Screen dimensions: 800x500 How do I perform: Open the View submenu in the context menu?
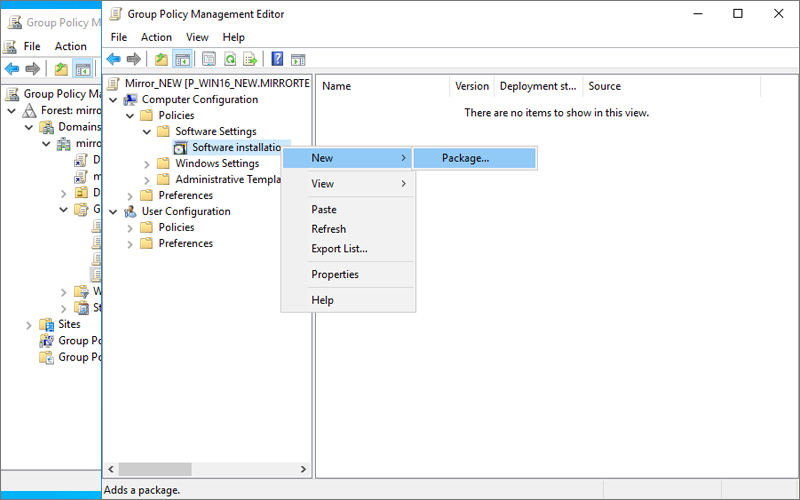[x=348, y=184]
